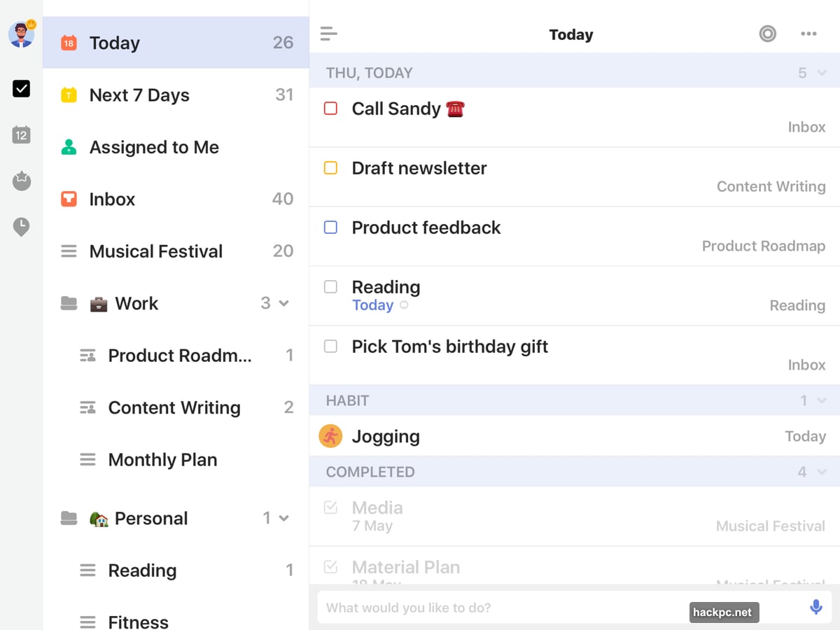Collapse the Personal folder chevron
Viewport: 840px width, 630px height.
click(x=283, y=518)
